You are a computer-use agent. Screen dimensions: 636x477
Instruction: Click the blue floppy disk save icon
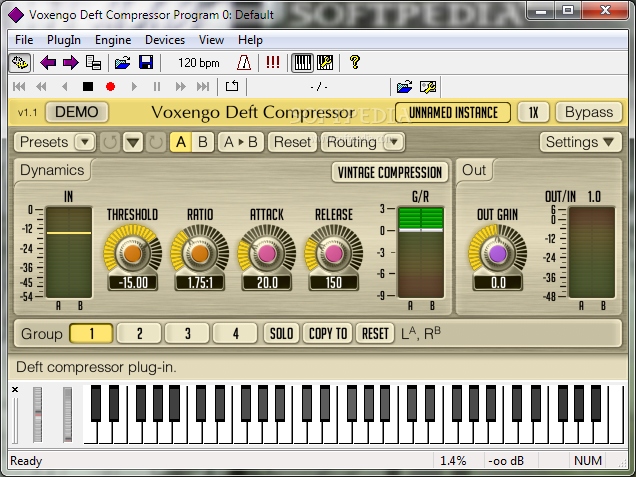click(146, 63)
